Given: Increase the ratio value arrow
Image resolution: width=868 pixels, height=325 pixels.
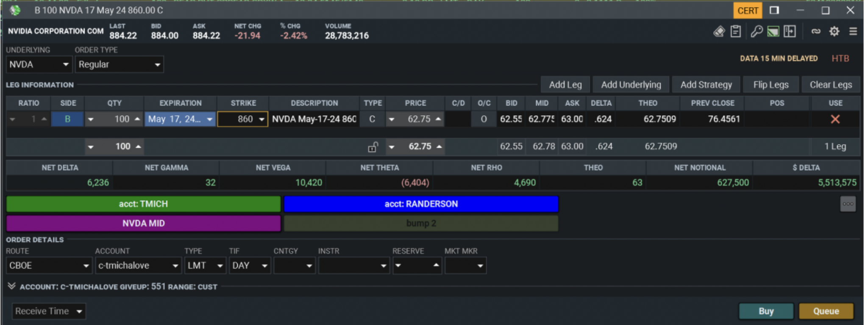Looking at the screenshot, I should pos(44,119).
